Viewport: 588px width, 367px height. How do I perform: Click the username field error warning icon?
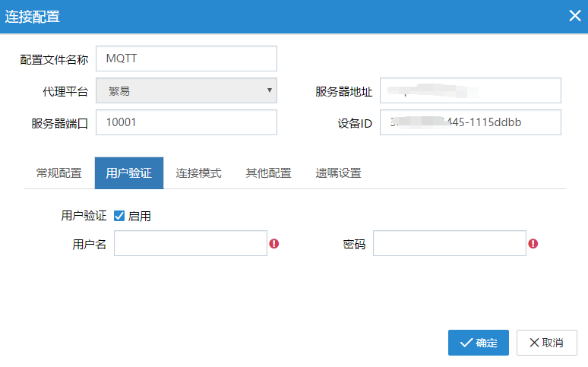[274, 244]
